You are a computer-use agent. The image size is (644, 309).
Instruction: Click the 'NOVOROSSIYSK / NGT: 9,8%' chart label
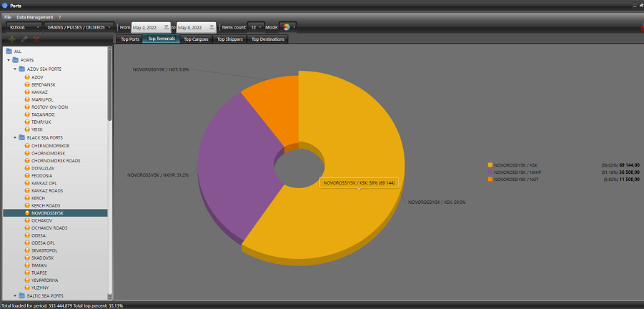(161, 69)
